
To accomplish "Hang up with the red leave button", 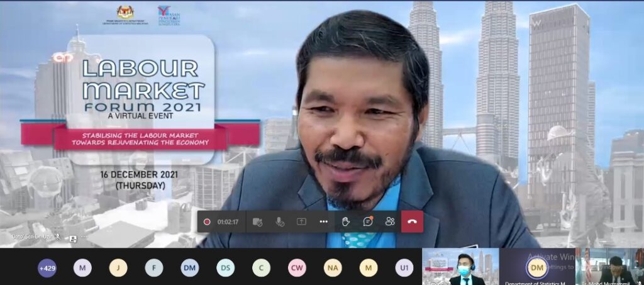I will click(x=412, y=221).
